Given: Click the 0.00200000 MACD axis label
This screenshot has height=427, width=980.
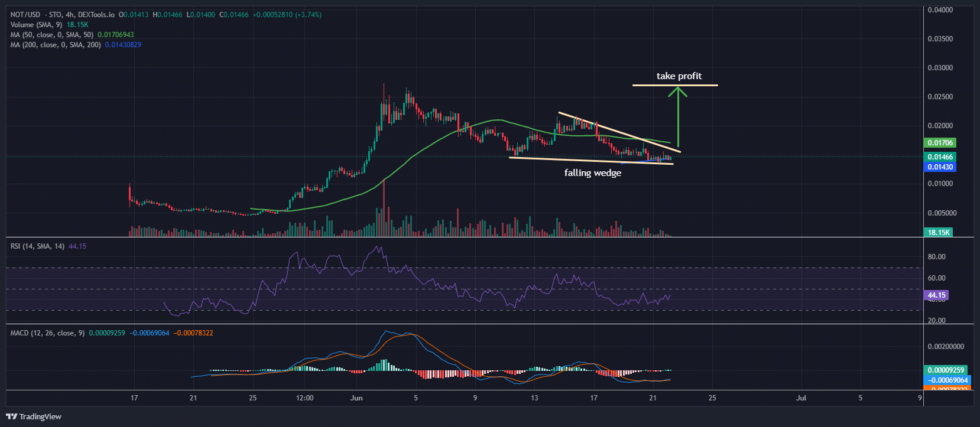Looking at the screenshot, I should click(x=946, y=347).
